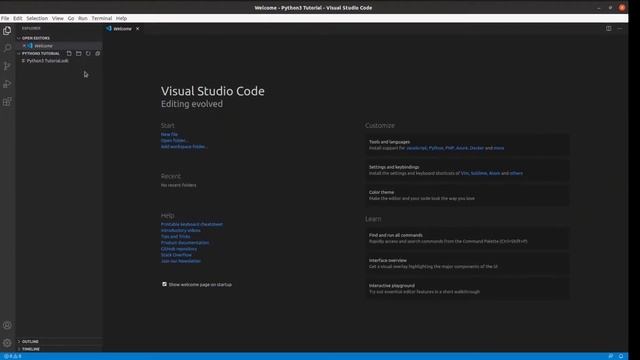Toggle Show welcome page on startup checkbox
The width and height of the screenshot is (640, 360).
[164, 284]
